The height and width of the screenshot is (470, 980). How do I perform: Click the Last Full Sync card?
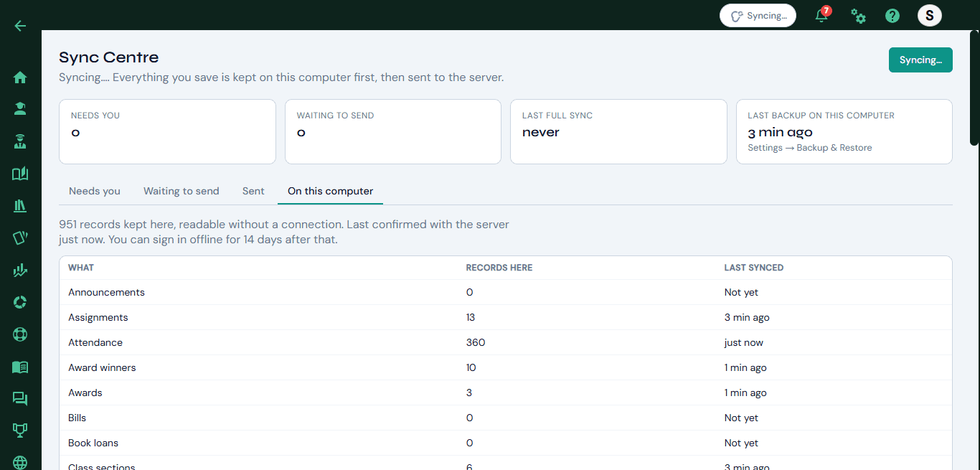[618, 131]
